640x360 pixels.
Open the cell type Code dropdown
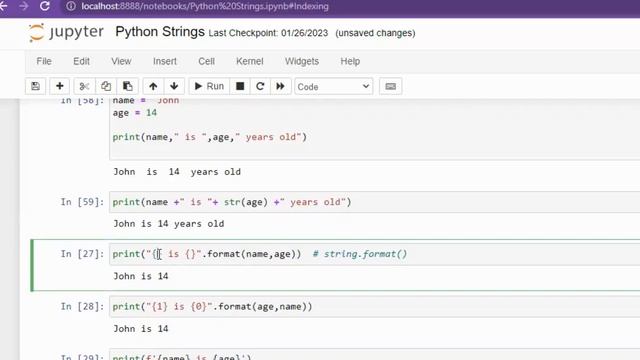click(333, 87)
